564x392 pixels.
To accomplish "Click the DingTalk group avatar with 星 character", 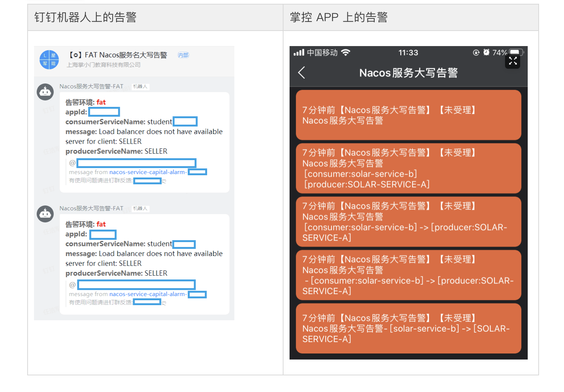I will tap(49, 60).
